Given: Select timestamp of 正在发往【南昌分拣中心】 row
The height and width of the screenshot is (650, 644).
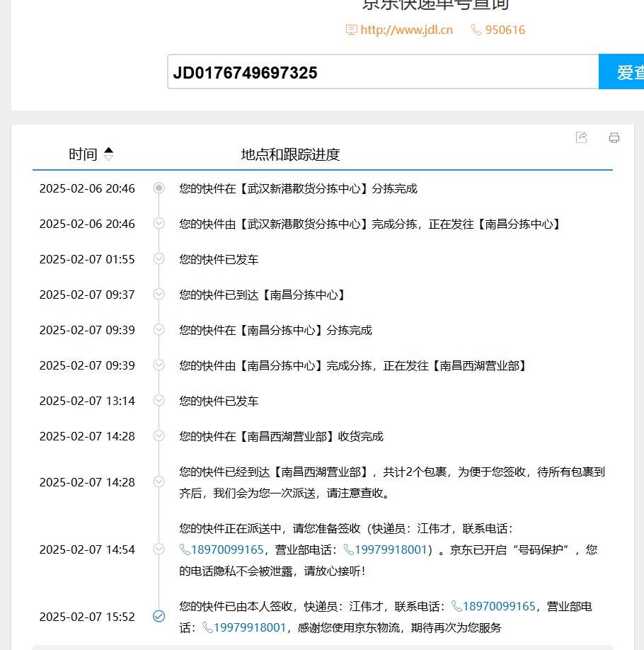Looking at the screenshot, I should [87, 224].
